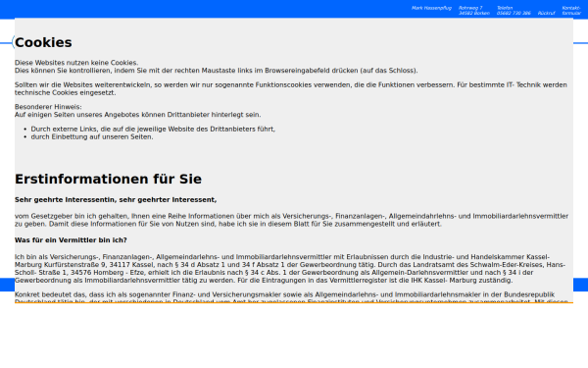
Task: Click the Cookies heading
Action: click(x=43, y=42)
